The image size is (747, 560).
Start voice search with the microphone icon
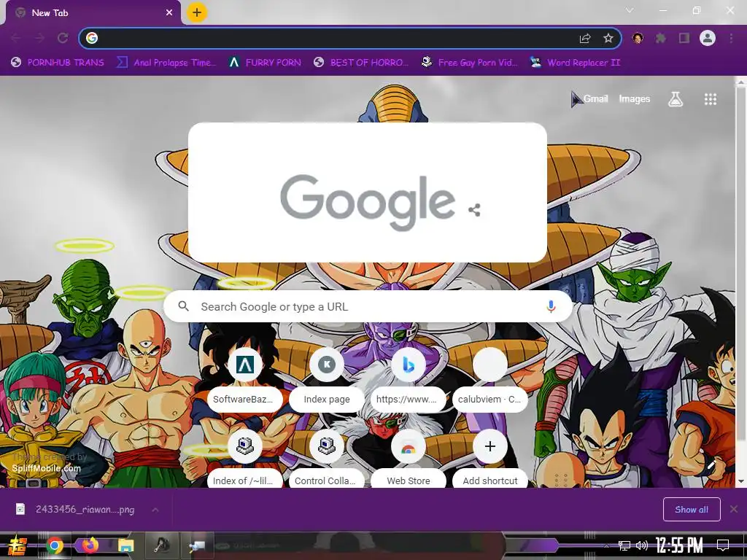551,307
